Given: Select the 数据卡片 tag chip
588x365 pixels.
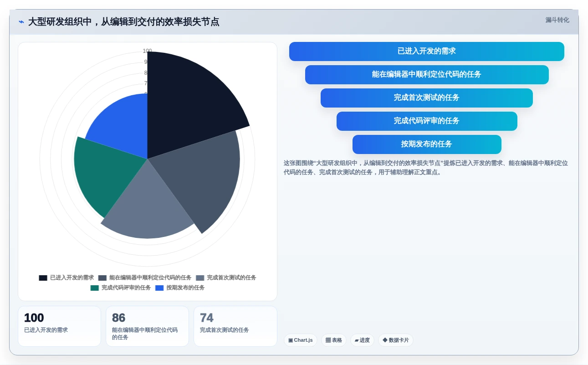Looking at the screenshot, I should (396, 340).
